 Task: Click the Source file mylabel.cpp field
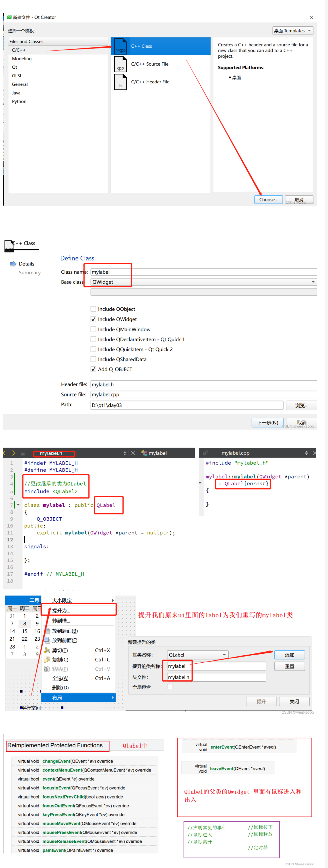tap(204, 395)
